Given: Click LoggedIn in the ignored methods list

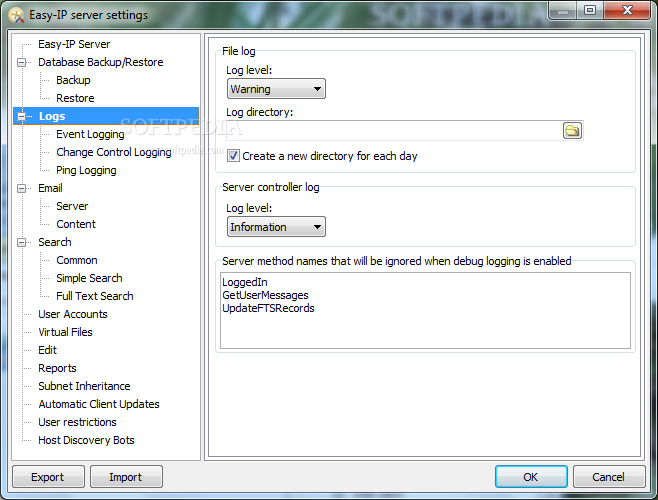Looking at the screenshot, I should 245,282.
